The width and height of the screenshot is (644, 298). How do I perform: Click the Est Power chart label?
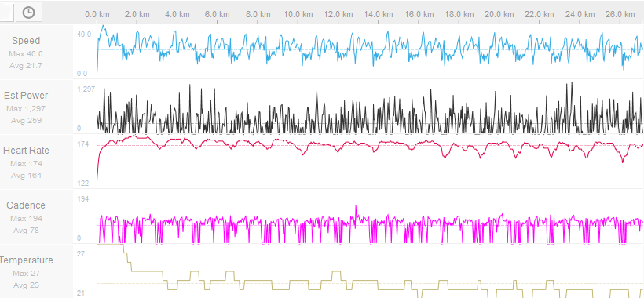26,96
